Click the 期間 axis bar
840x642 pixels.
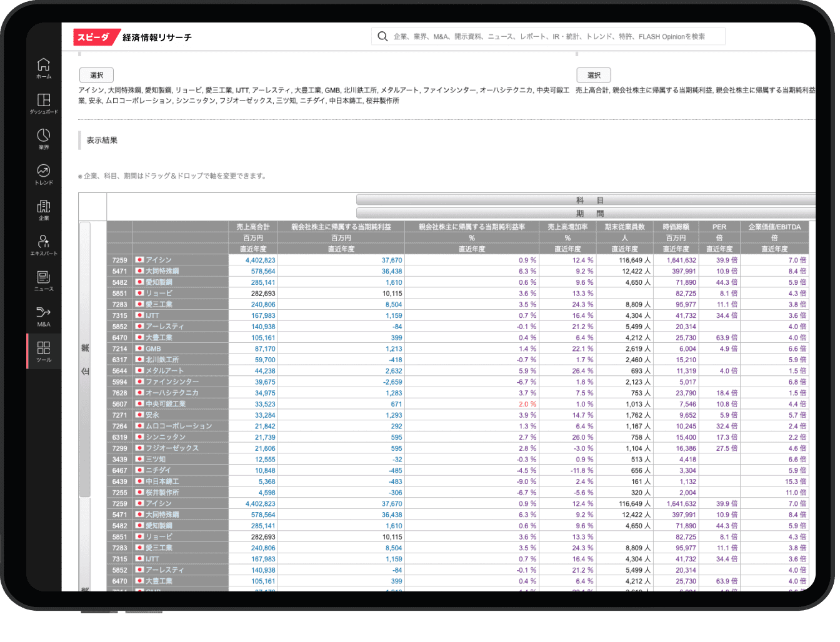coord(586,213)
